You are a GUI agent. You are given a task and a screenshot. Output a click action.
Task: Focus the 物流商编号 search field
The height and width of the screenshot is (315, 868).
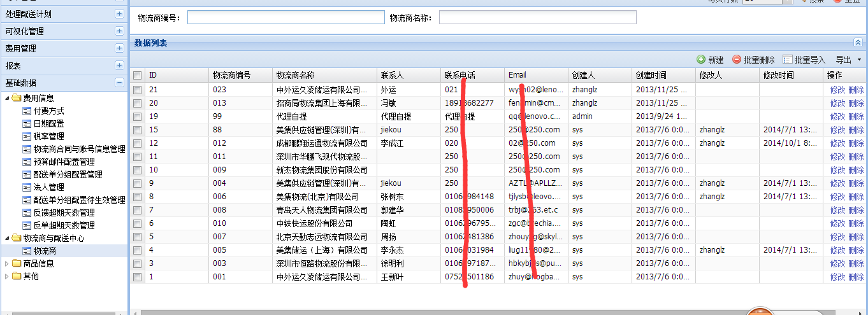pyautogui.click(x=286, y=17)
